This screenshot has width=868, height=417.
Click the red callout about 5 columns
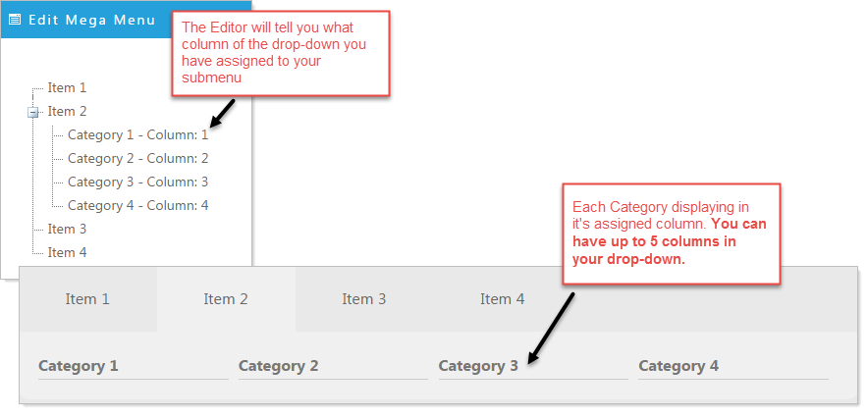tap(672, 234)
